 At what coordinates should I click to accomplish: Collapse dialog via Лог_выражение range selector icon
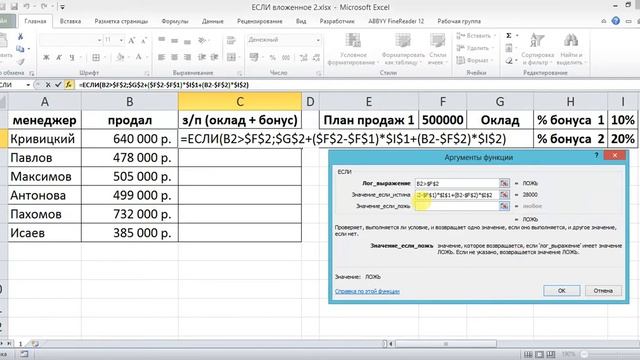(x=504, y=184)
